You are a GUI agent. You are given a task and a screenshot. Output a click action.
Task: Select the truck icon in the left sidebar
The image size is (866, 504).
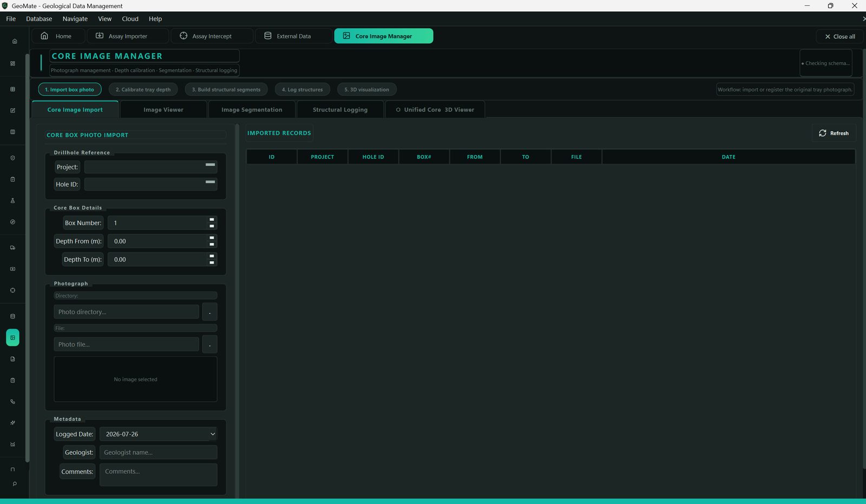point(12,248)
